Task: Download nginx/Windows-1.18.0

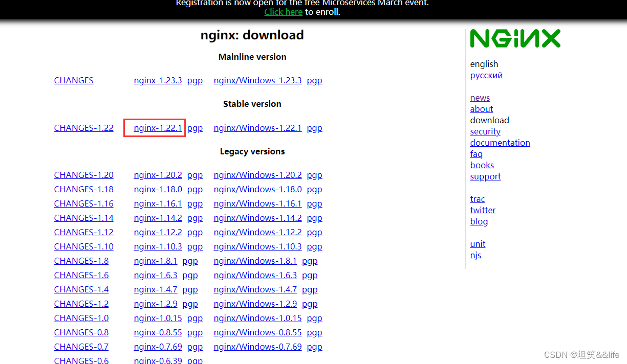Action: [257, 189]
